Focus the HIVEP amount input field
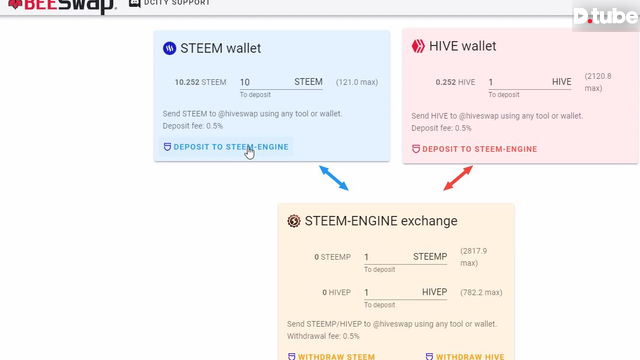The width and height of the screenshot is (640, 360). tap(406, 292)
